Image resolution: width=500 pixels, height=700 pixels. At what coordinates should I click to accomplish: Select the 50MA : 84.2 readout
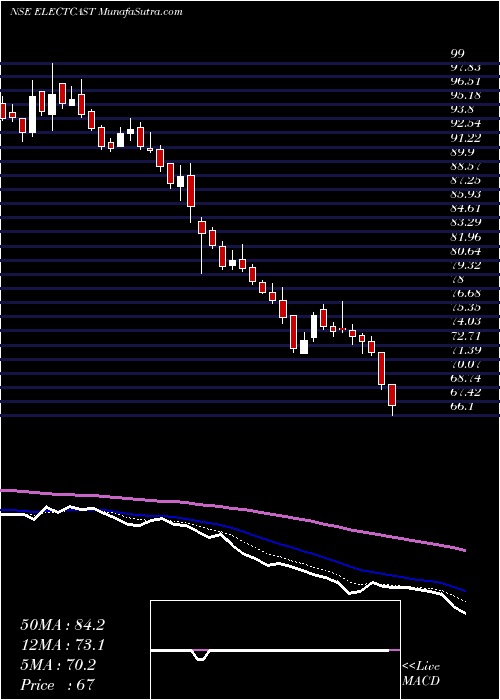coord(62,625)
